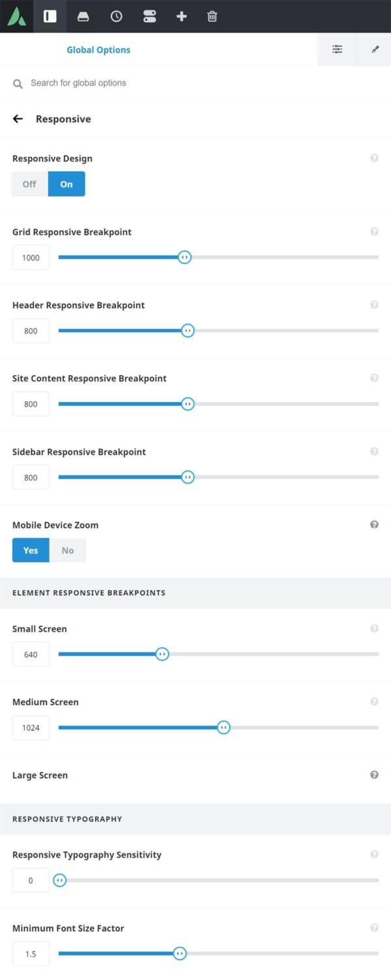
Task: Select the bar layout icon in the toolbar
Action: [x=50, y=17]
